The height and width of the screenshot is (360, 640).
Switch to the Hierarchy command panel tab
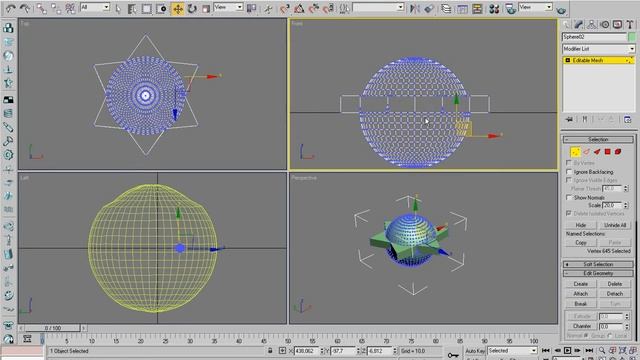(x=591, y=25)
